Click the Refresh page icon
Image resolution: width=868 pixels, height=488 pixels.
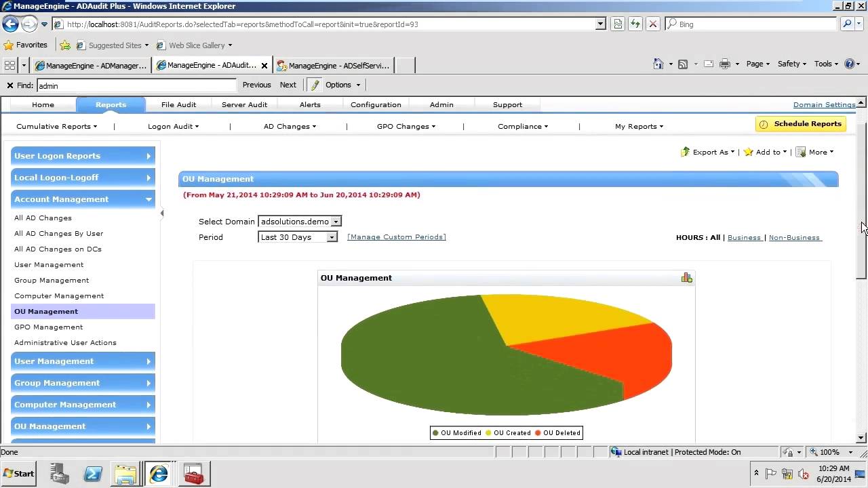coord(635,24)
